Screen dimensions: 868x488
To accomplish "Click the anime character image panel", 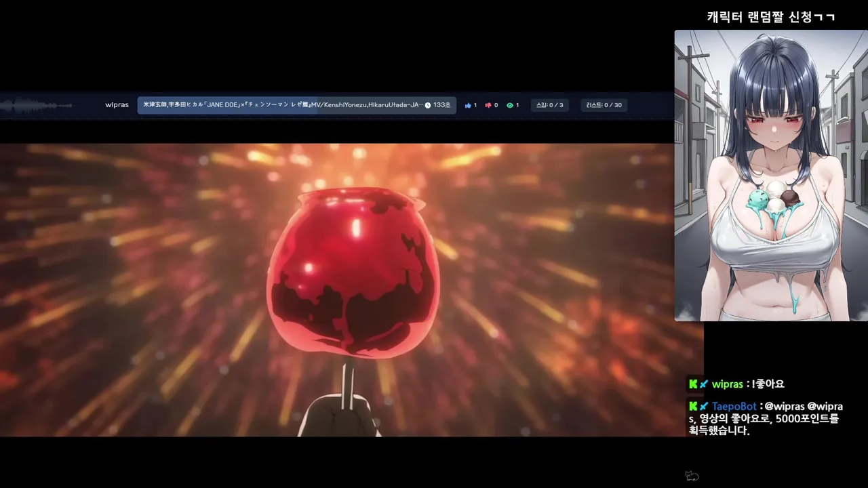I will 771,176.
